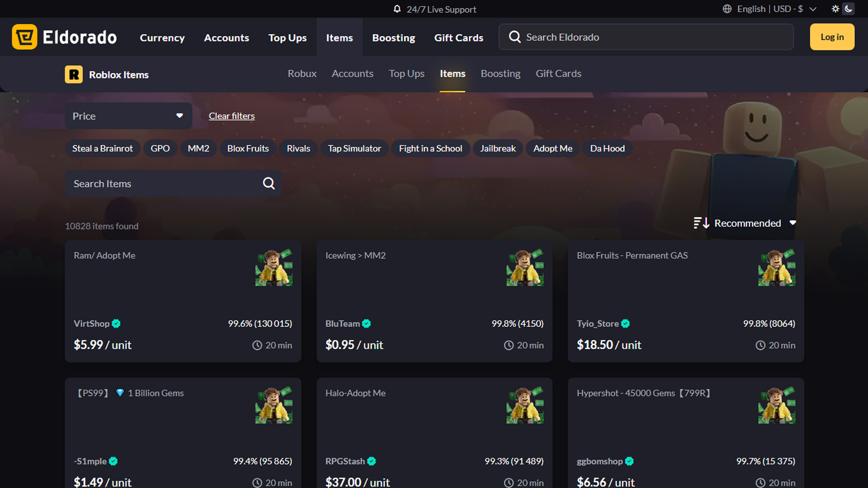
Task: Click the globe language icon
Action: click(x=727, y=9)
